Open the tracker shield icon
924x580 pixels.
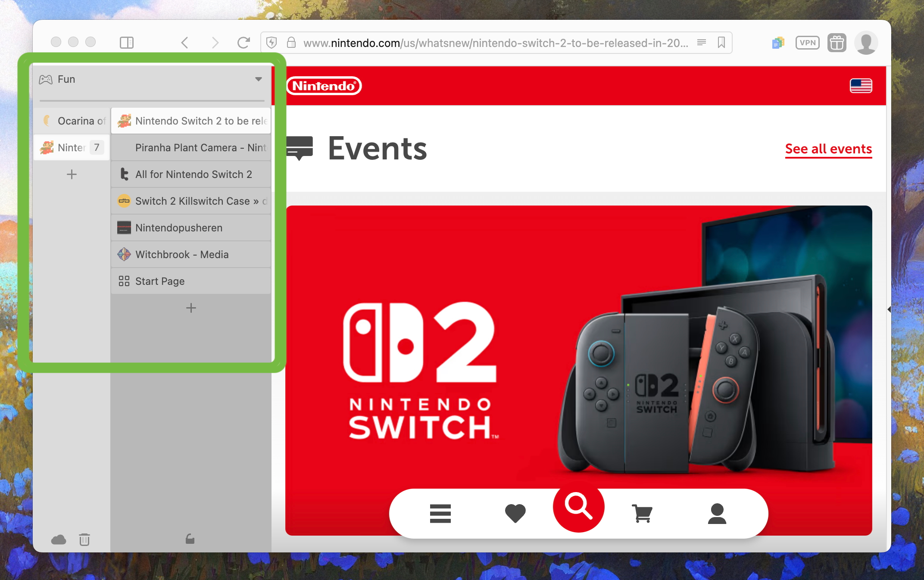point(272,43)
